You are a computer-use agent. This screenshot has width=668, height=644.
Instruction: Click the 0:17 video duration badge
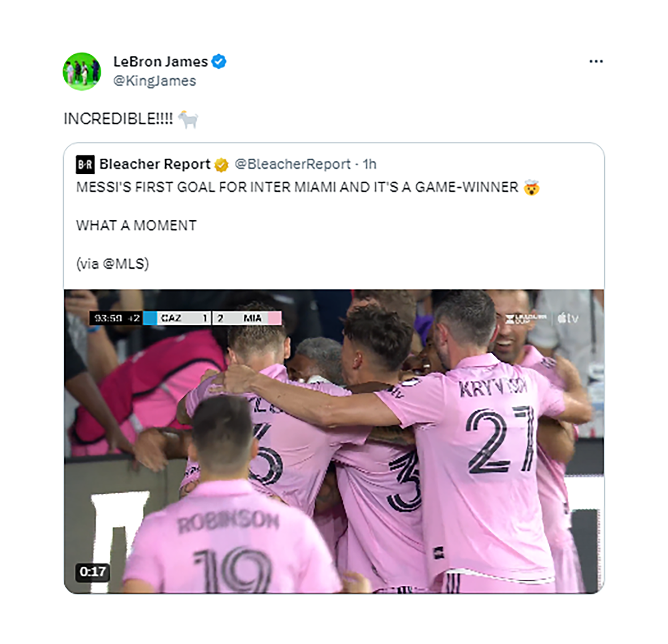tap(93, 572)
